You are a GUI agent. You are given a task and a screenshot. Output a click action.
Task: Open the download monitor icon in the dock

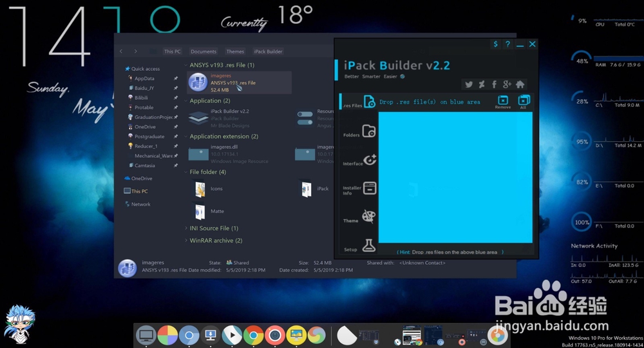point(211,336)
